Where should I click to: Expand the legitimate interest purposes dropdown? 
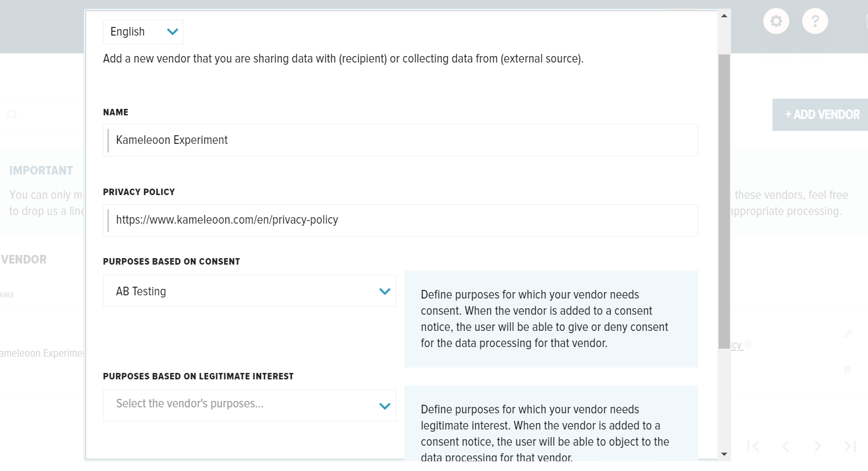[x=250, y=405]
